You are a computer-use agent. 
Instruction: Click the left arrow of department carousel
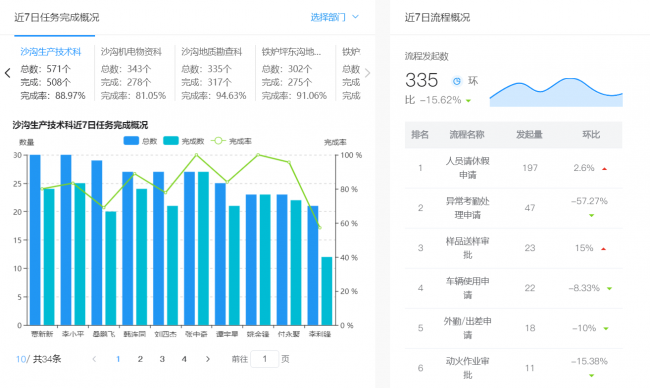click(7, 73)
